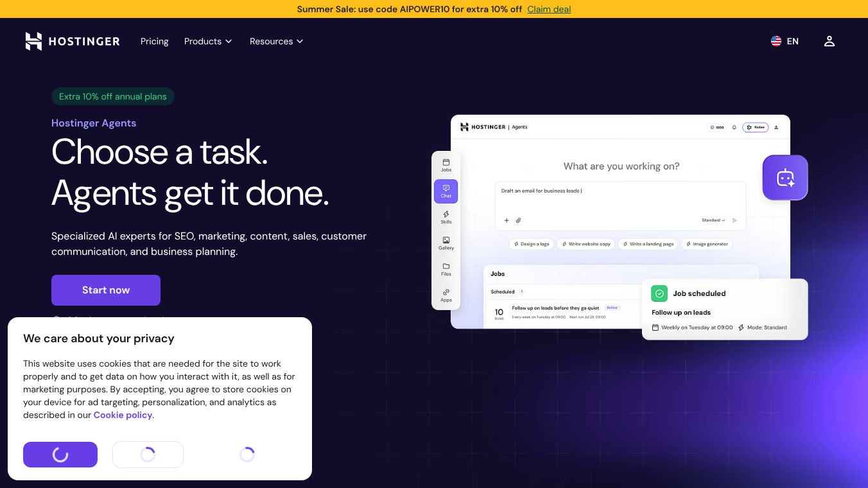Click the borderless loading spinner in cookie banner
The width and height of the screenshot is (868, 488).
click(247, 455)
